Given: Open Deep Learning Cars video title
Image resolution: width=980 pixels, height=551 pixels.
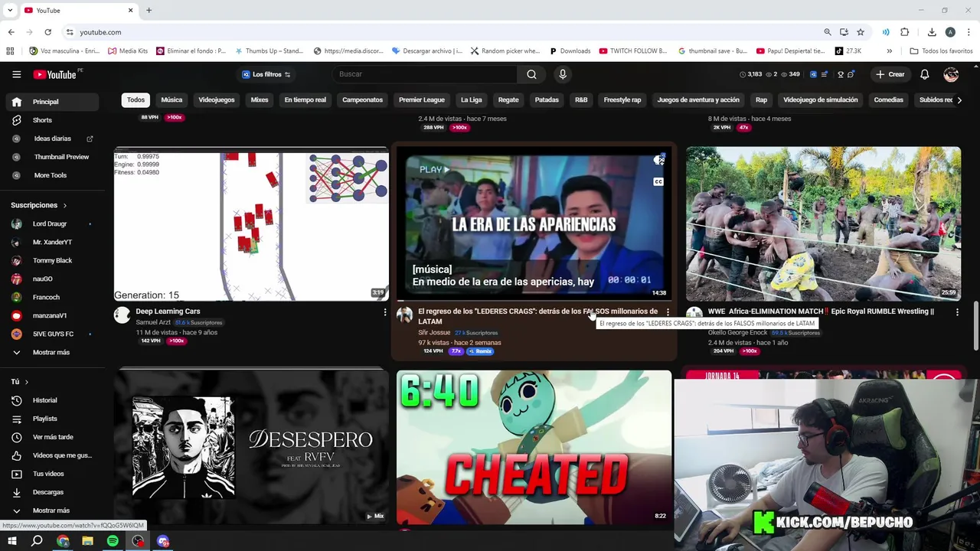Looking at the screenshot, I should coord(168,311).
